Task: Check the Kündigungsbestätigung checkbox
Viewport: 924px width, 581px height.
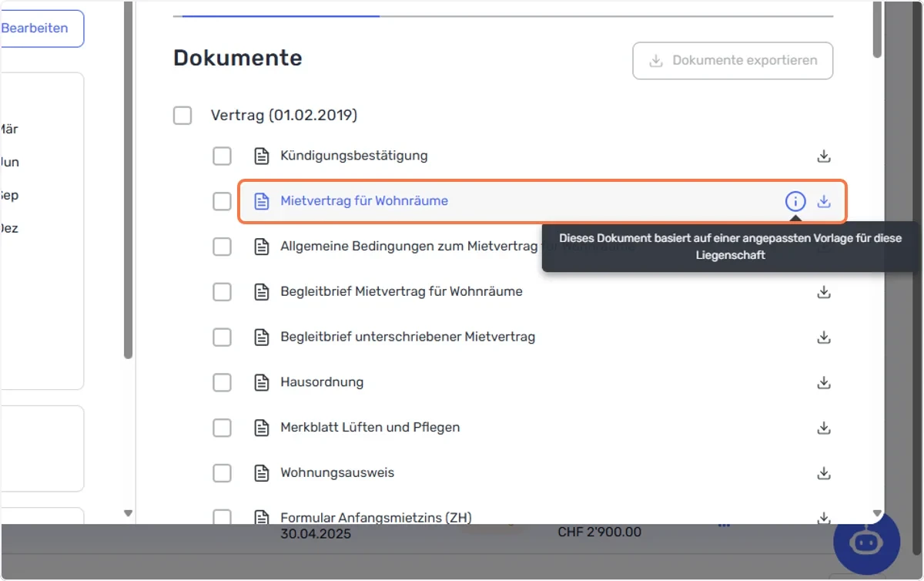Action: point(222,156)
